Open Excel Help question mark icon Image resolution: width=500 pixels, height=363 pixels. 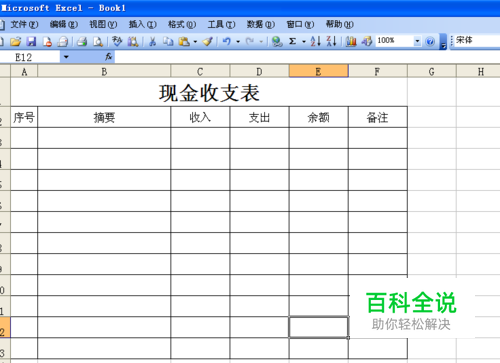pos(430,41)
